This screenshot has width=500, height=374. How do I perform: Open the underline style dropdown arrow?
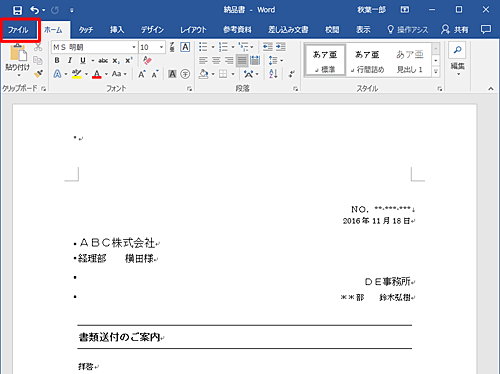[x=92, y=61]
